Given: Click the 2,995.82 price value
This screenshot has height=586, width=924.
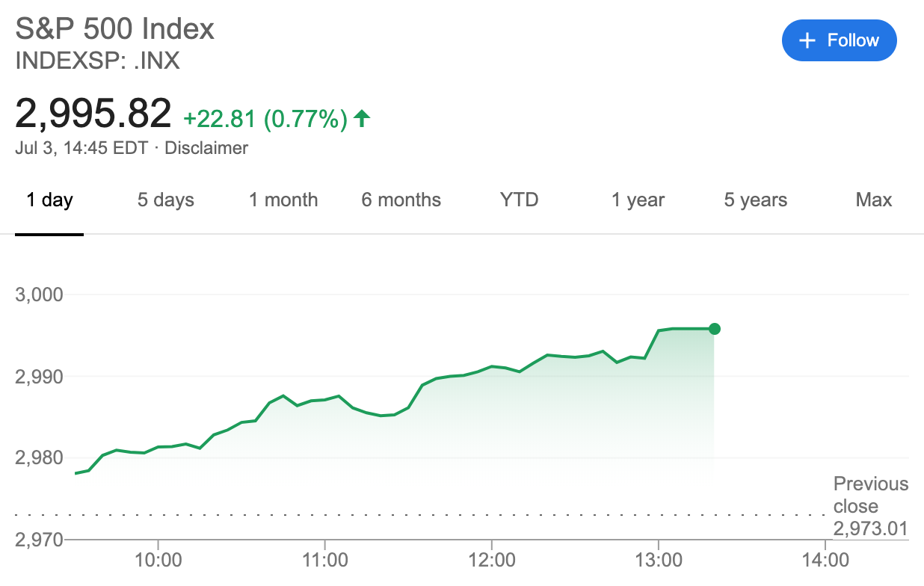Looking at the screenshot, I should point(93,114).
